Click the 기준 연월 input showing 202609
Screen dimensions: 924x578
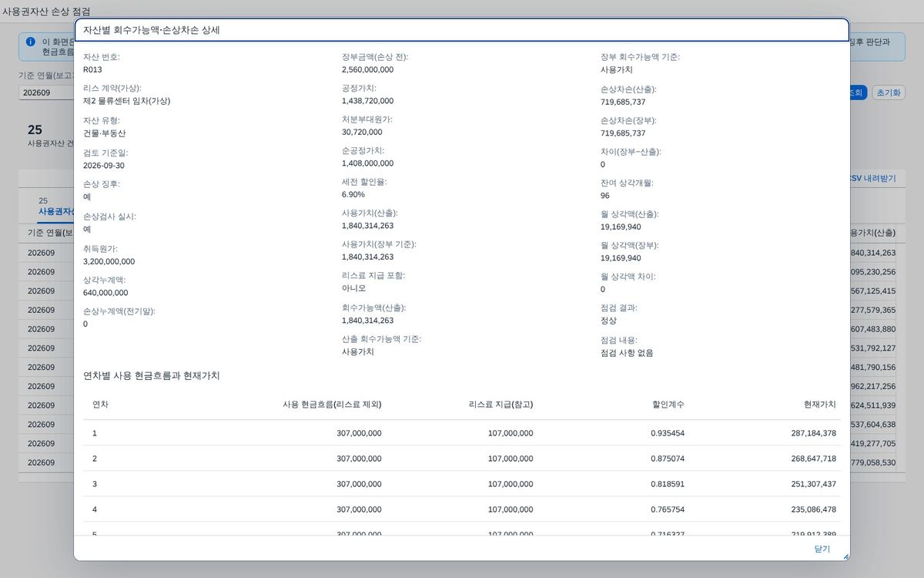pyautogui.click(x=46, y=92)
